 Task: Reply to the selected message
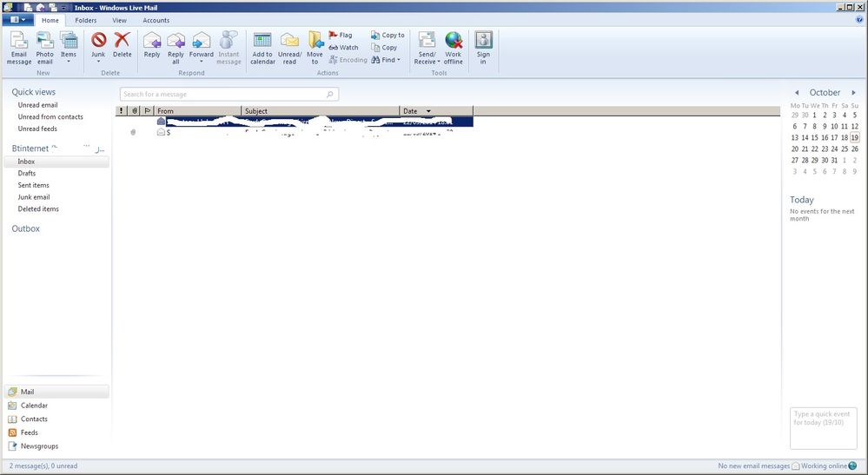152,45
